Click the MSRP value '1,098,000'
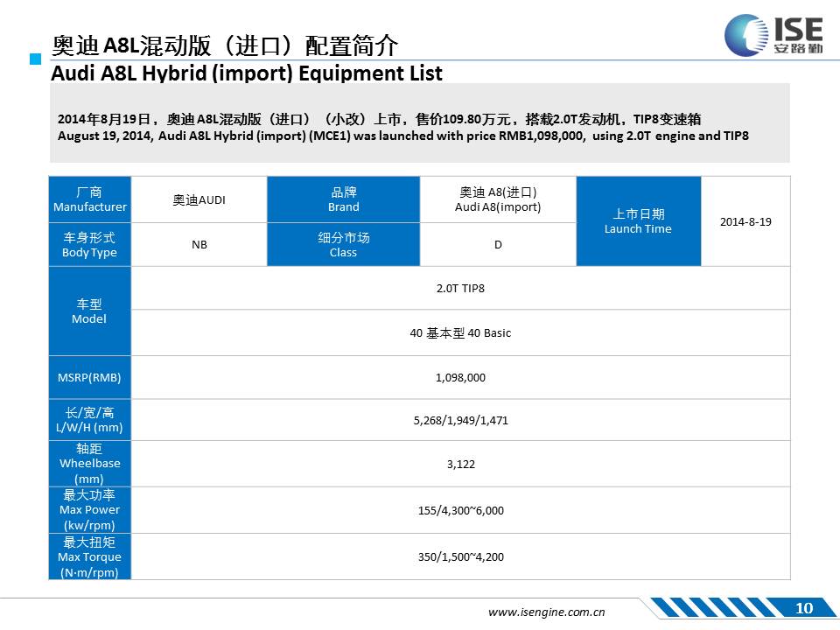Screen dimensions: 840x630 (461, 378)
